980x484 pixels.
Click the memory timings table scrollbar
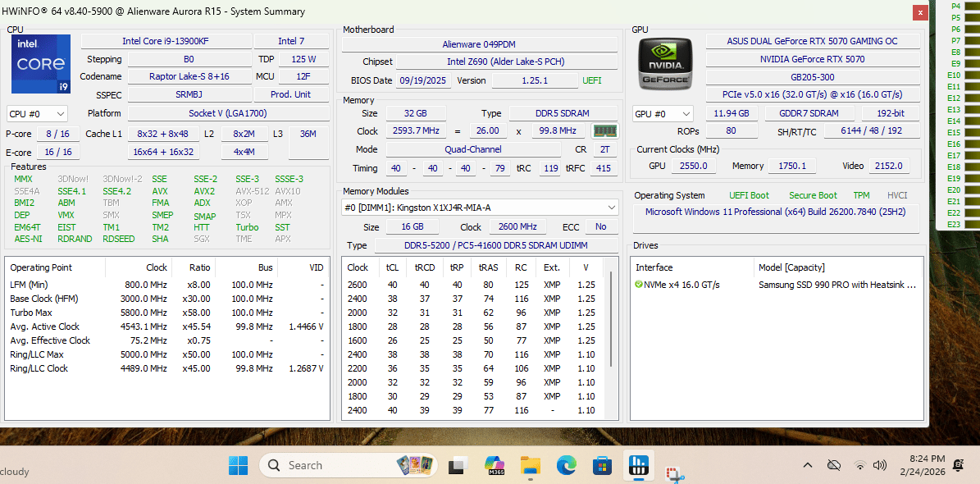pos(611,319)
